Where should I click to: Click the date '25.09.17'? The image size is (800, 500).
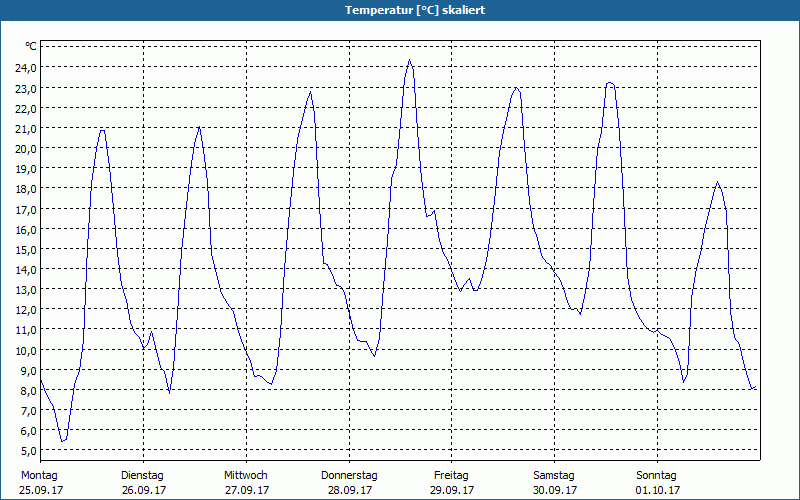click(x=41, y=490)
